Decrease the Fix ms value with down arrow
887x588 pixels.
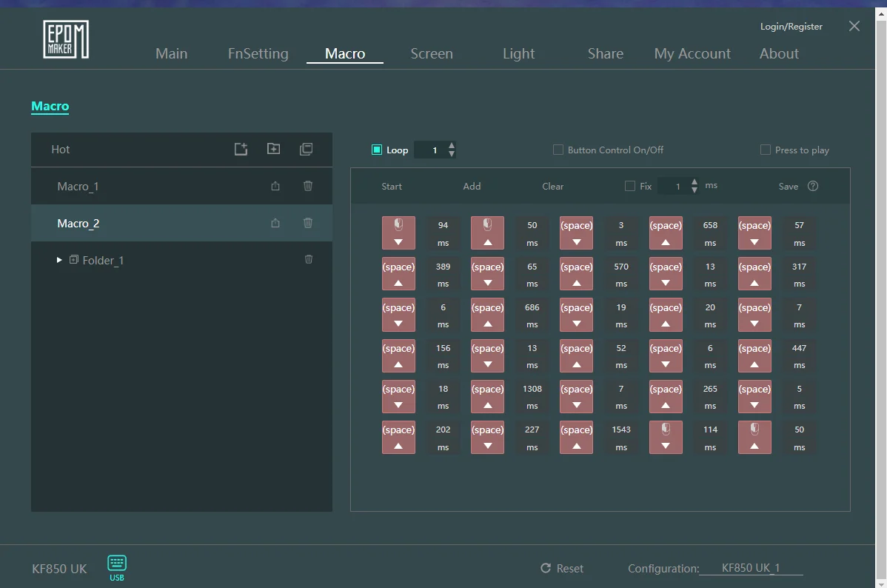point(694,190)
